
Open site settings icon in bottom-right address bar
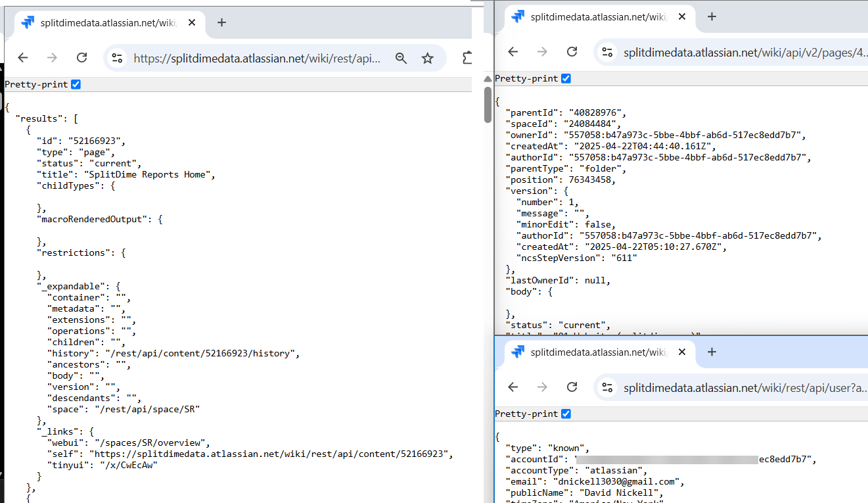tap(608, 387)
